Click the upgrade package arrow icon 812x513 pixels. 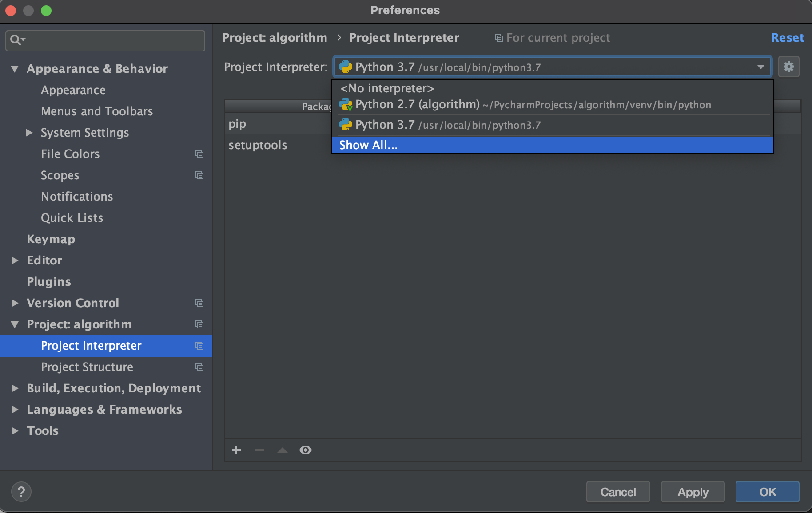click(283, 450)
